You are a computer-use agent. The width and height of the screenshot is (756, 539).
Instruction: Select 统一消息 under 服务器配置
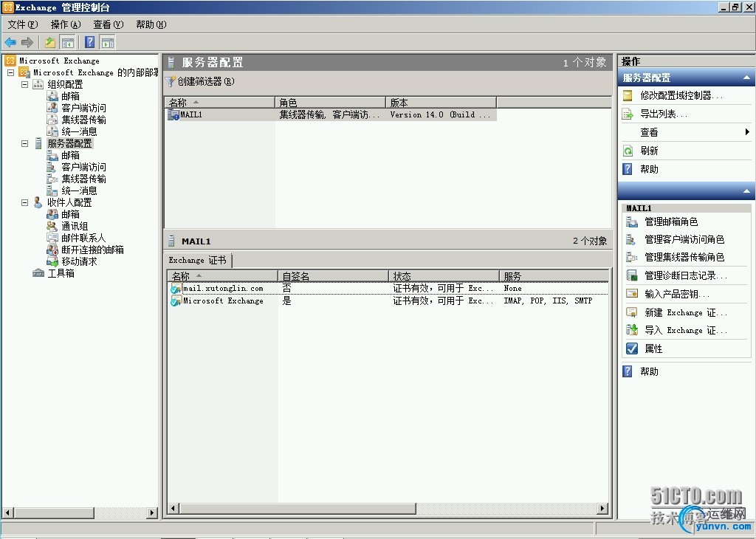79,190
